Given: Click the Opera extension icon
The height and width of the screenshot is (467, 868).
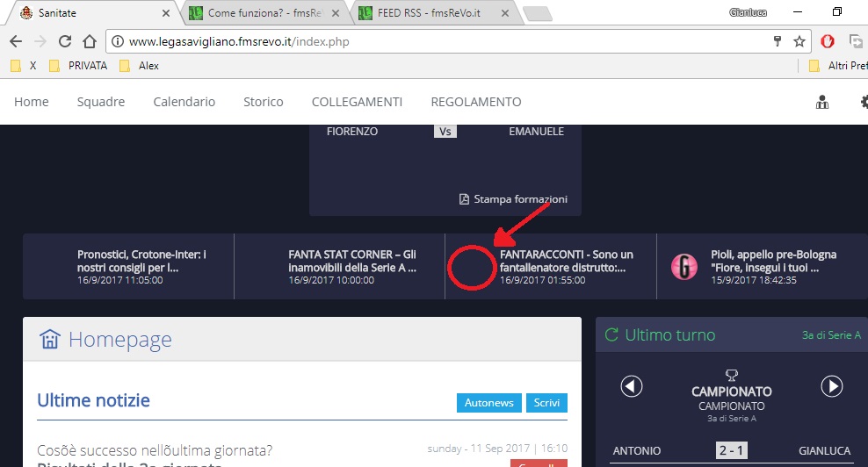Looking at the screenshot, I should pos(828,41).
